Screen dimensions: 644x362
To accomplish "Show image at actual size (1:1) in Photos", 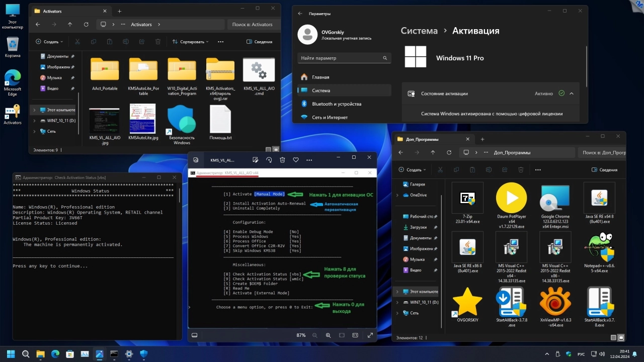I will click(x=355, y=335).
